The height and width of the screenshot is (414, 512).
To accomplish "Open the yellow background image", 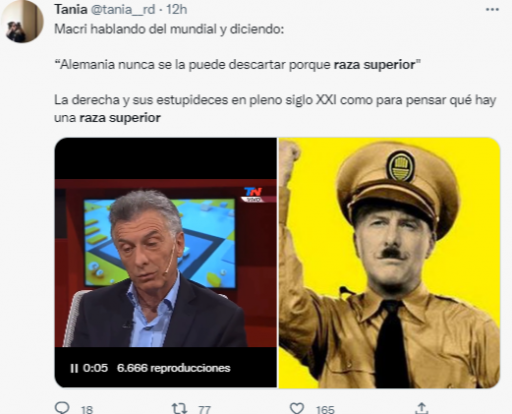I will tap(389, 262).
